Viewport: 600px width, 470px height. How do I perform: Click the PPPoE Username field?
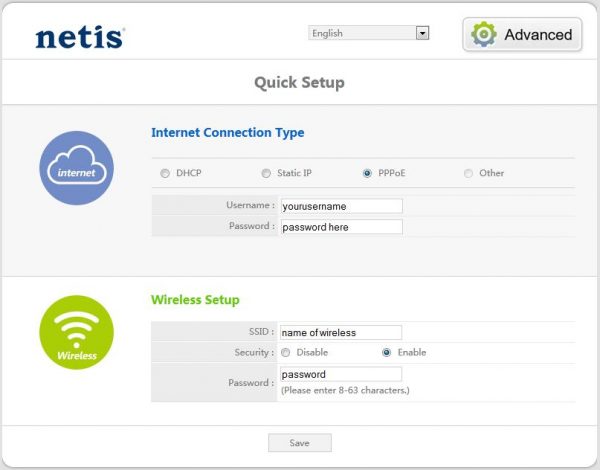tap(341, 205)
